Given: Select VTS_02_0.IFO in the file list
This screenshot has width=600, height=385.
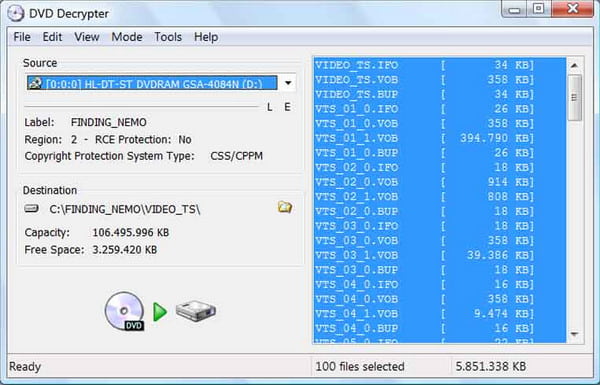Looking at the screenshot, I should [x=440, y=167].
